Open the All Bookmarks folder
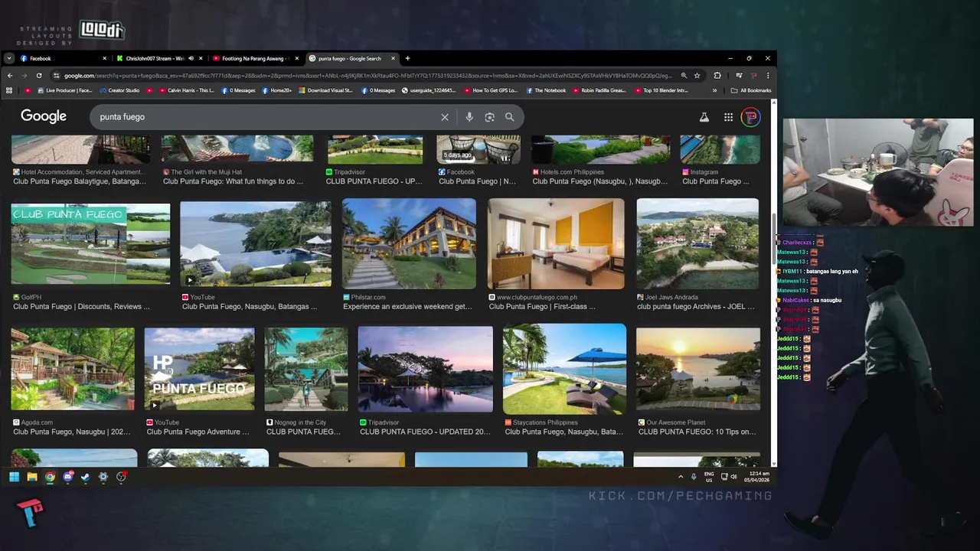 [x=751, y=90]
